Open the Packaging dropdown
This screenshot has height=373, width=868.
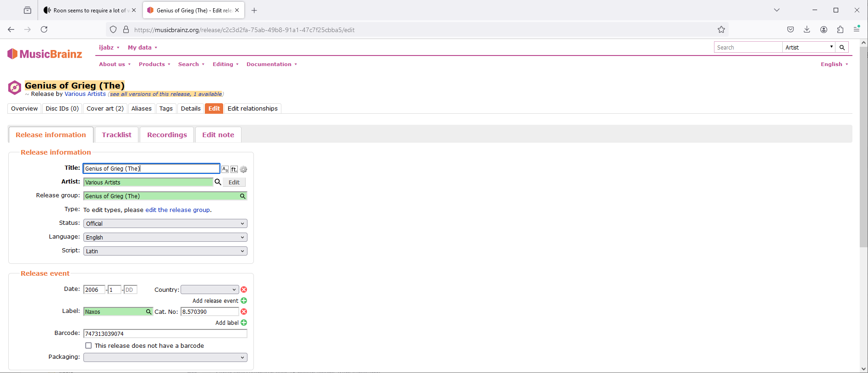165,357
